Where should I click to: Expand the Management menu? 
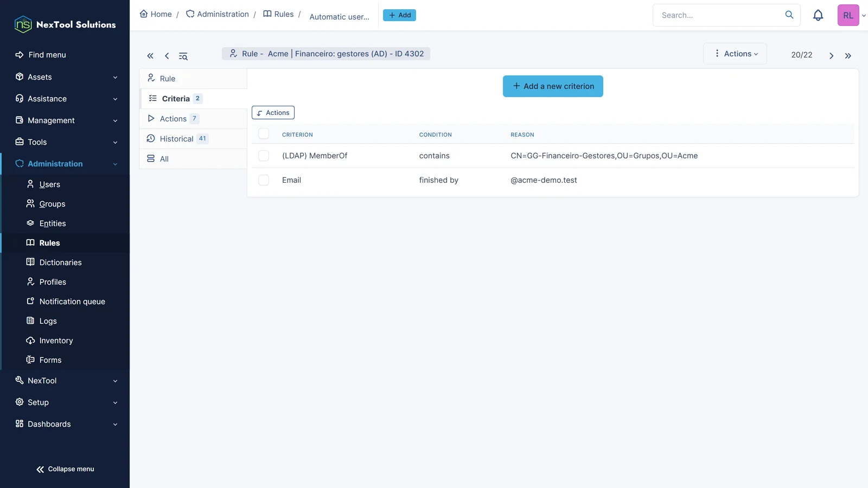point(65,120)
